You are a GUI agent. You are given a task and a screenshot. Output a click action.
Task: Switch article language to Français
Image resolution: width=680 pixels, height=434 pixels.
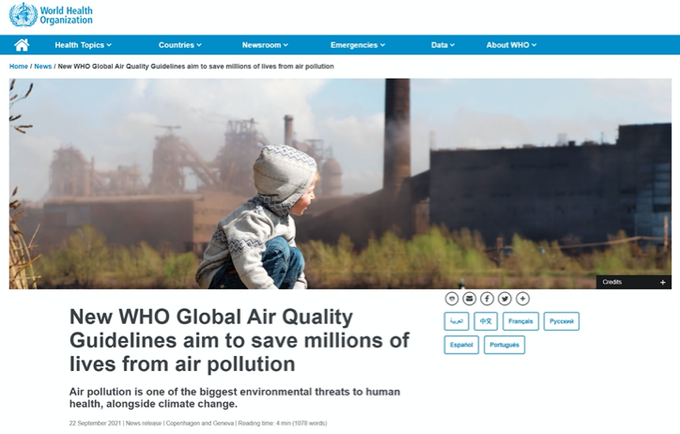(519, 321)
